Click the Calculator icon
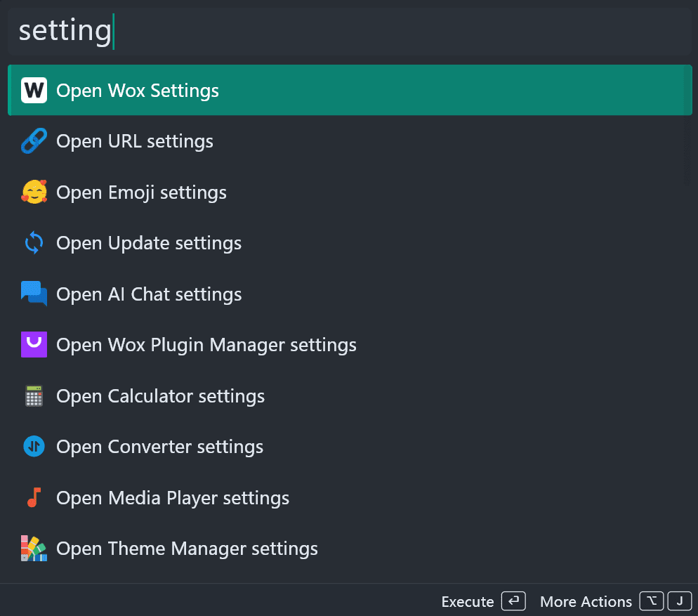Image resolution: width=698 pixels, height=616 pixels. 34,396
